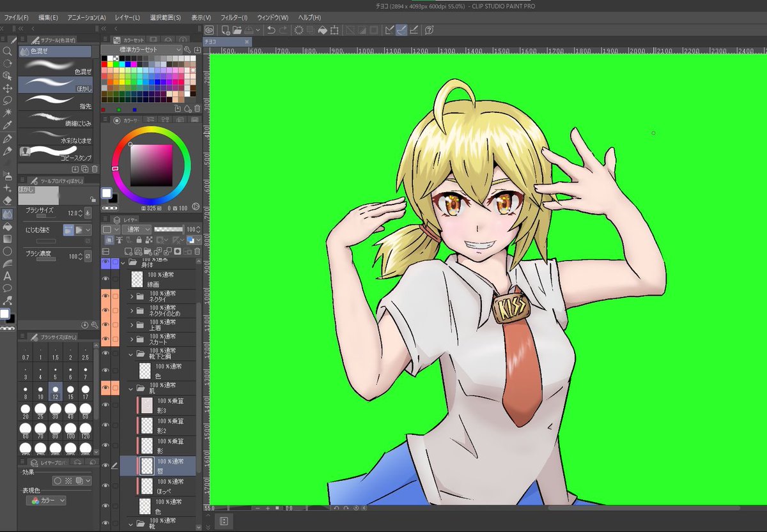Click the undo arrow in command bar
Image resolution: width=767 pixels, height=532 pixels.
pos(271,30)
